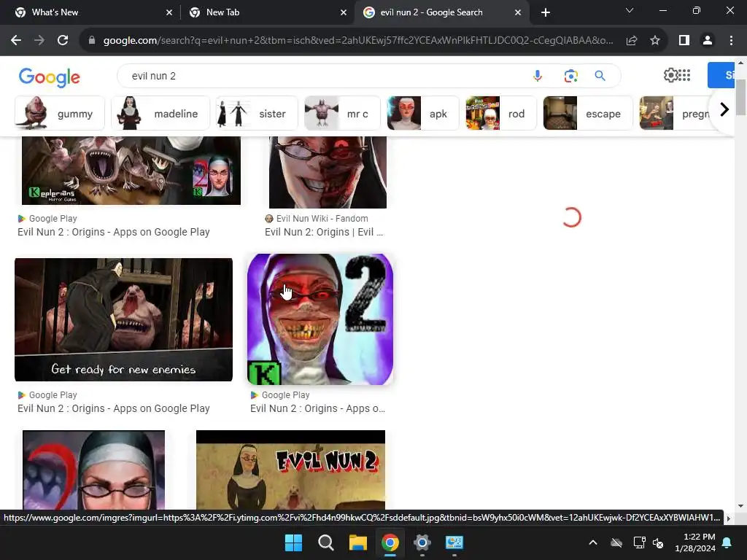This screenshot has width=747, height=560.
Task: Close the evil nun 2 search tab
Action: pyautogui.click(x=518, y=12)
